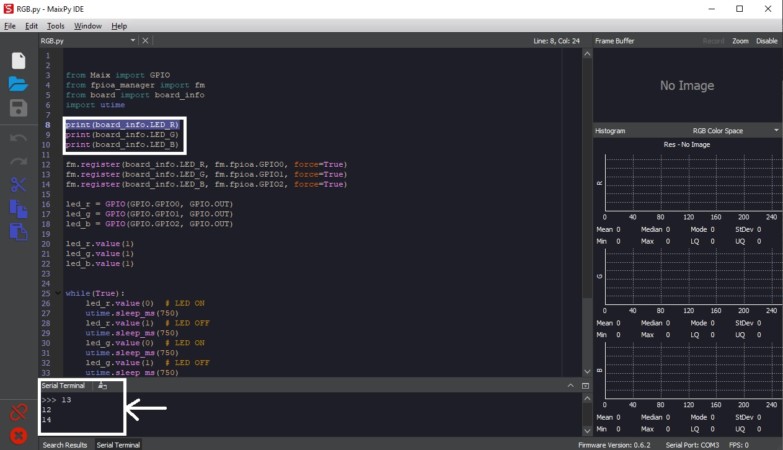Toggle Zoom on the Frame Buffer
The image size is (783, 450).
click(740, 41)
